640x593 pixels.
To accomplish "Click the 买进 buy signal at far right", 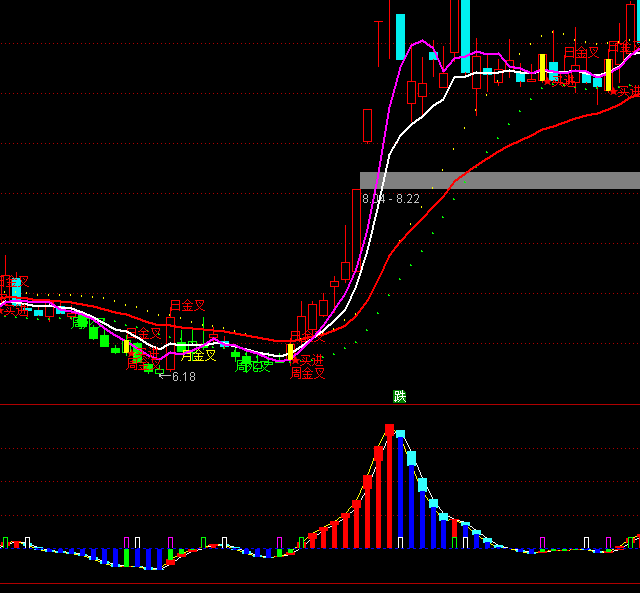I will coord(624,91).
